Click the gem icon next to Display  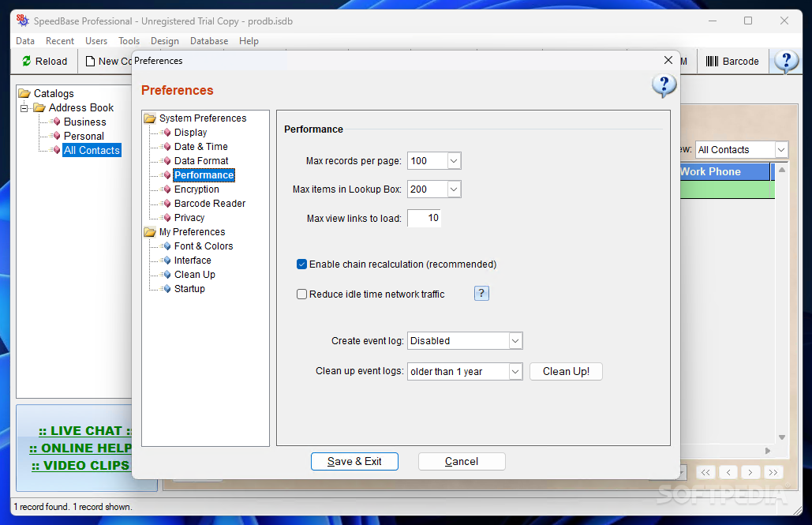167,133
